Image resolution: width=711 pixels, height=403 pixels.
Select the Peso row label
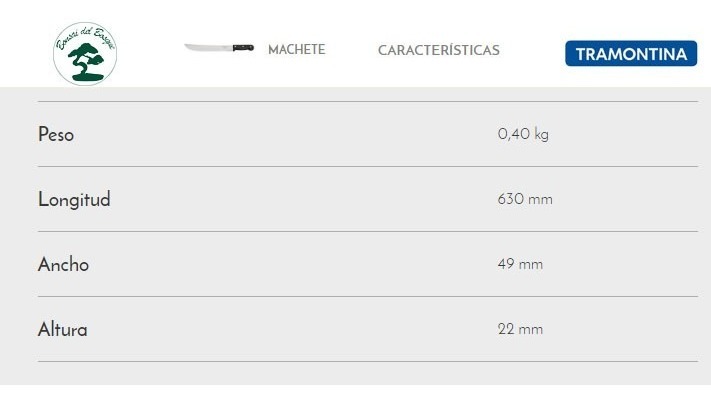click(x=56, y=134)
